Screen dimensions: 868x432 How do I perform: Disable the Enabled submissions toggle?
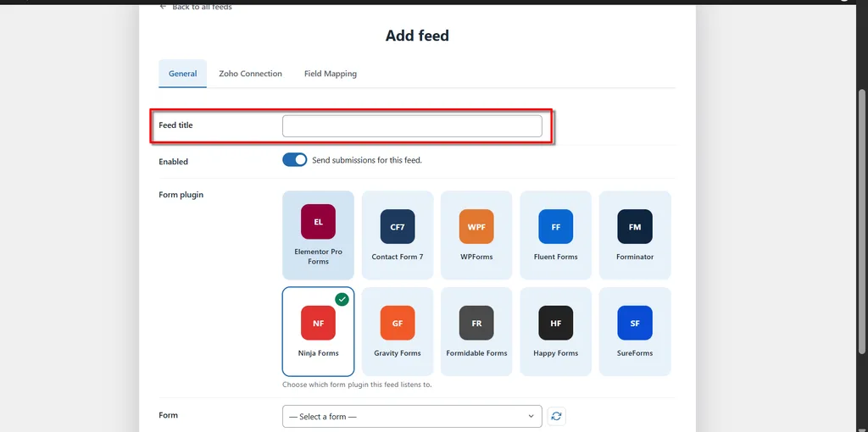point(294,160)
